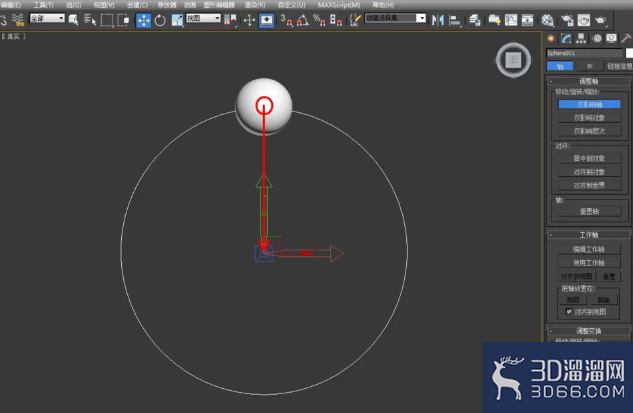The height and width of the screenshot is (413, 633).
Task: Toggle the 仅影响轴 (Affect Pivot Only) button
Action: click(x=589, y=105)
